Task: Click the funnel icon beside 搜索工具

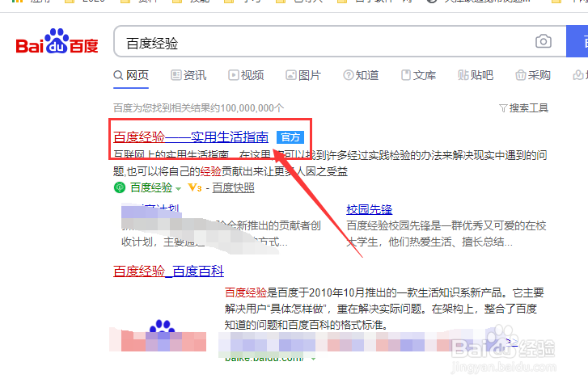Action: (503, 108)
